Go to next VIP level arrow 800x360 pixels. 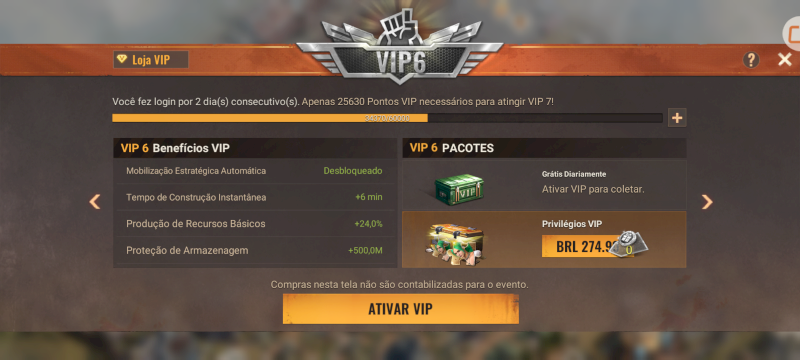coord(707,202)
